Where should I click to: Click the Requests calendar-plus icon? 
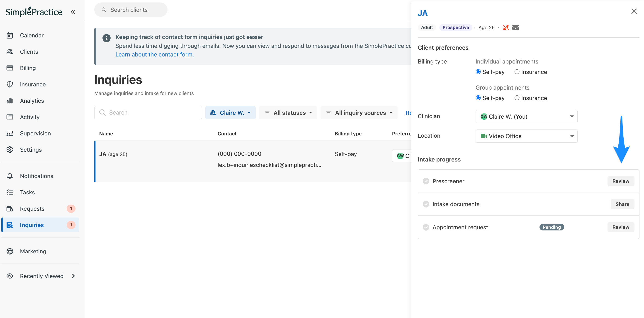(x=10, y=208)
